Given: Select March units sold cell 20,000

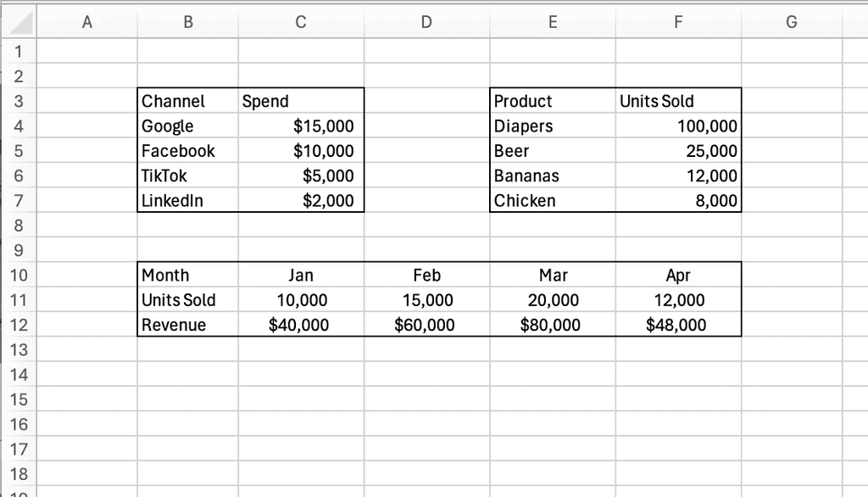Looking at the screenshot, I should pos(553,300).
